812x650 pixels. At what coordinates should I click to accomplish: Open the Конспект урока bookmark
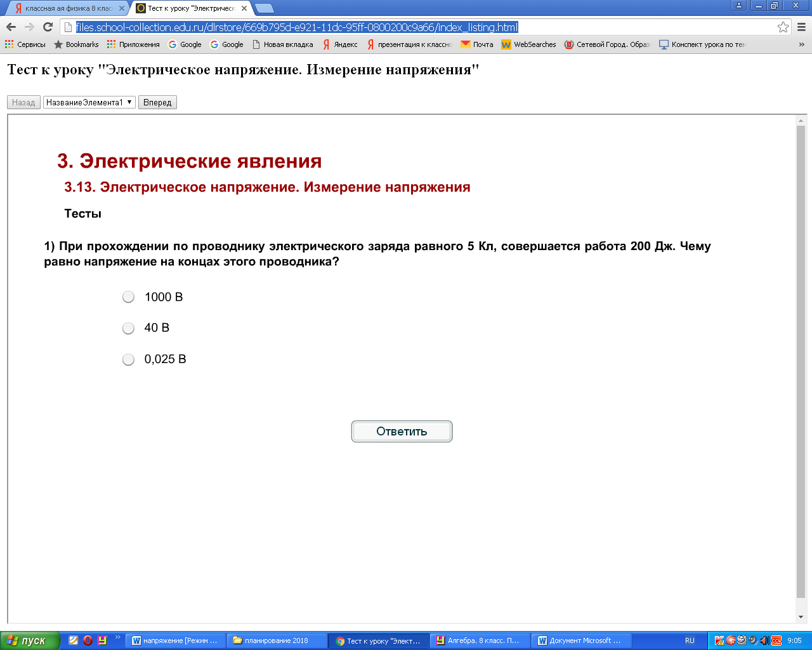702,44
